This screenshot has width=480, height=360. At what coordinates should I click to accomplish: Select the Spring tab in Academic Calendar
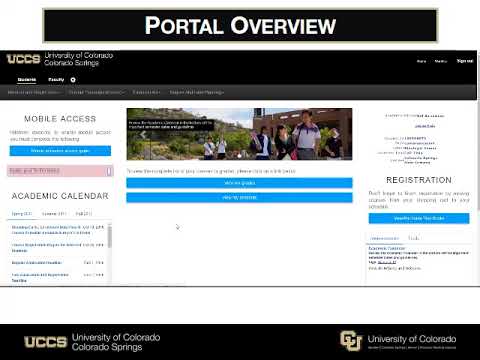tap(22, 214)
